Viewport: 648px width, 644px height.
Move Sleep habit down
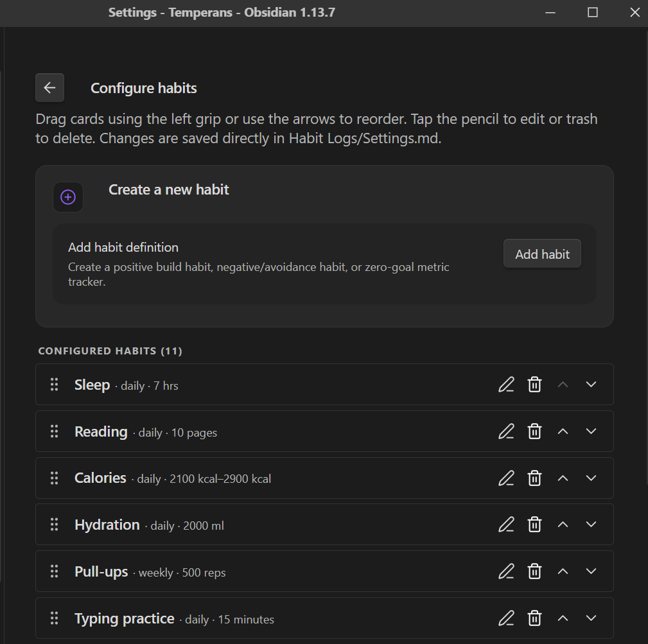pos(591,385)
